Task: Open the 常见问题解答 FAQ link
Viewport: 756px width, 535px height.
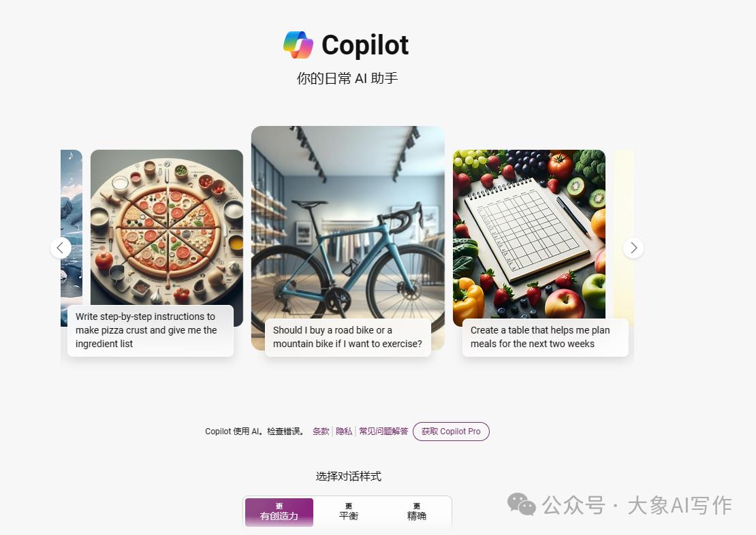Action: pyautogui.click(x=383, y=432)
